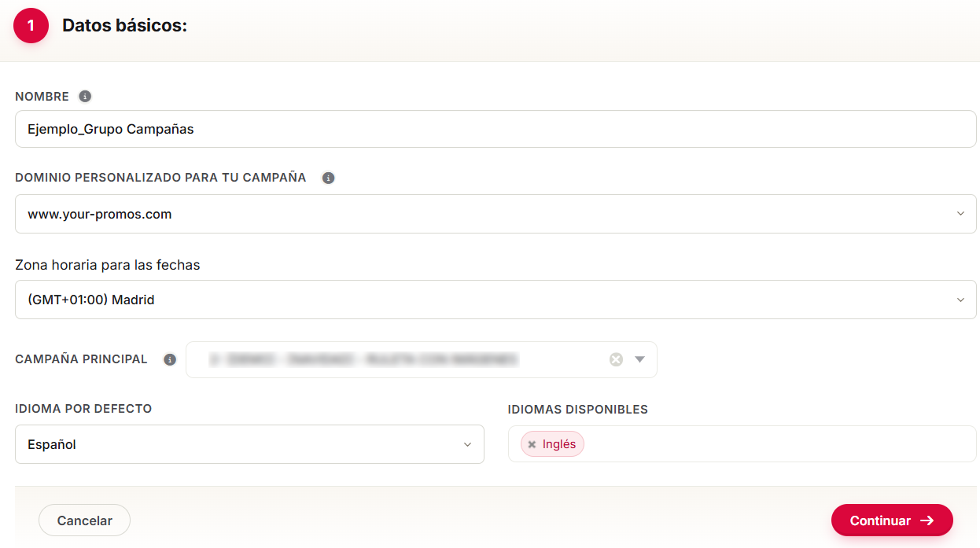Click info icon beside Dominio personalizado label
Image resolution: width=980 pixels, height=548 pixels.
point(329,178)
